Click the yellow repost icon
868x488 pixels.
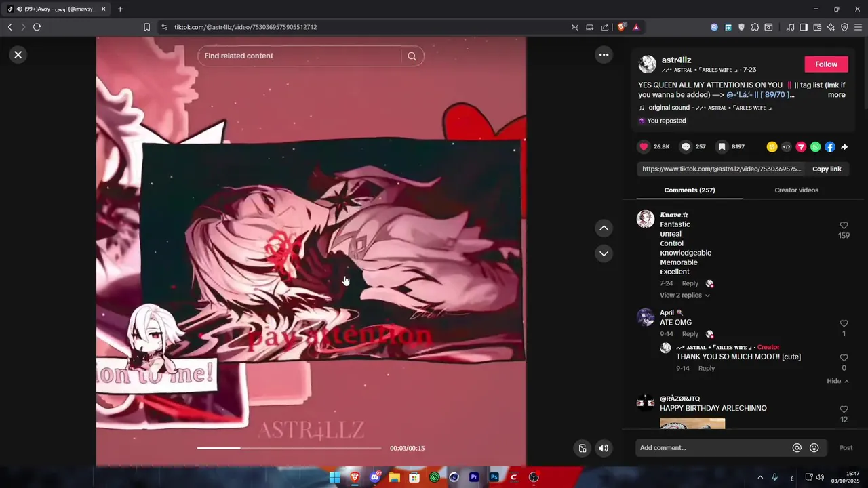tap(772, 147)
